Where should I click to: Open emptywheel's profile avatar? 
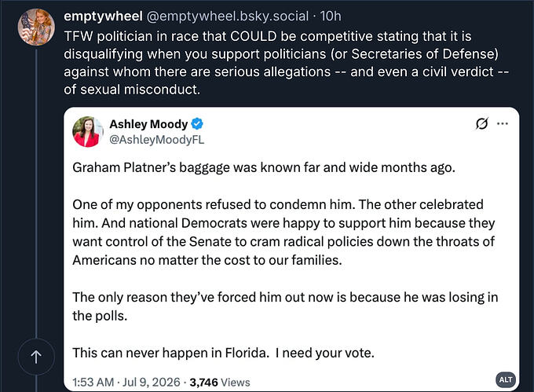(x=36, y=27)
